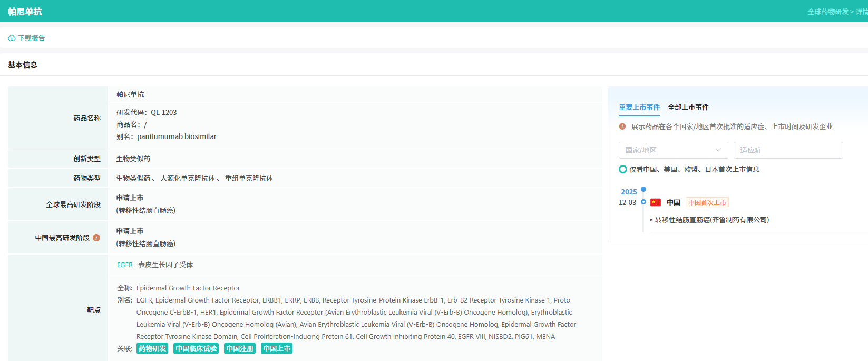Image resolution: width=868 pixels, height=361 pixels.
Task: Click the 中国首次上市 badge
Action: tap(707, 202)
